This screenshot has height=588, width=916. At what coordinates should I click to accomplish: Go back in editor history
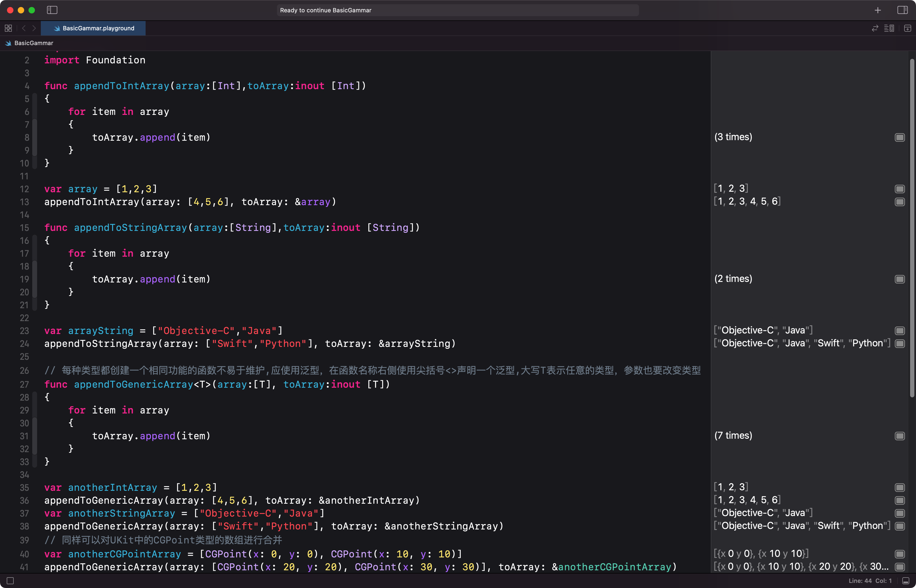24,28
